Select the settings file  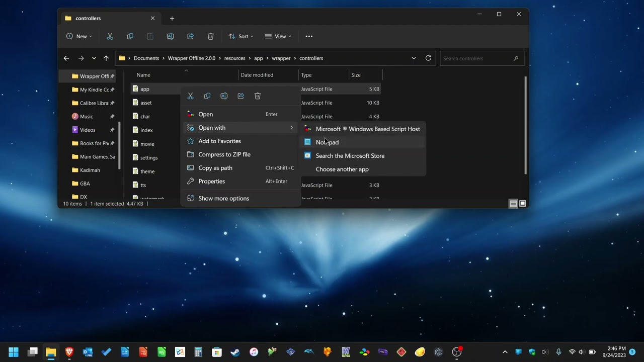tap(149, 158)
